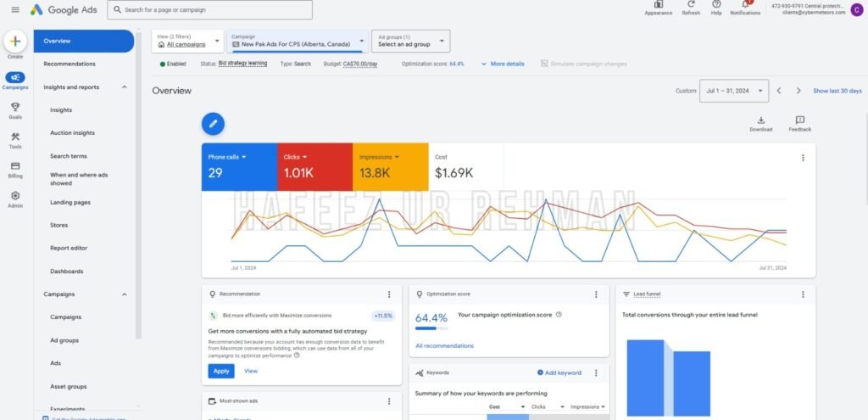Click the blue pencil edit button
868x420 pixels.
(x=213, y=124)
